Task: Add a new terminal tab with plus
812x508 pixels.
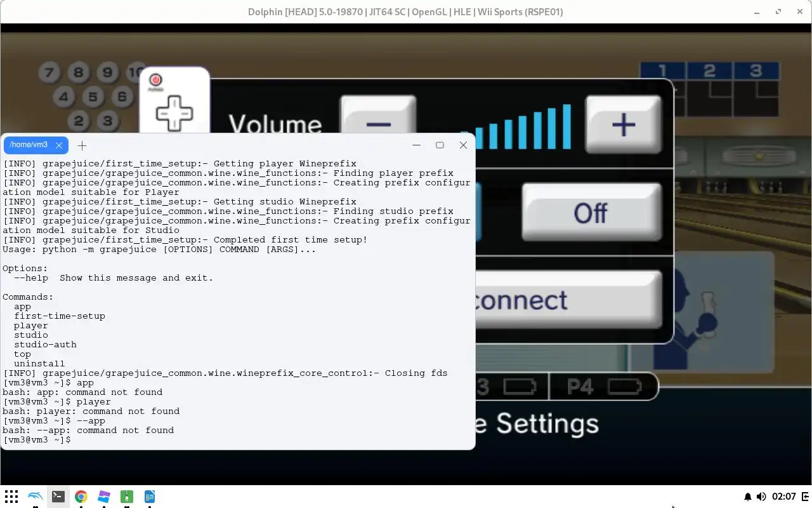Action: pos(82,145)
